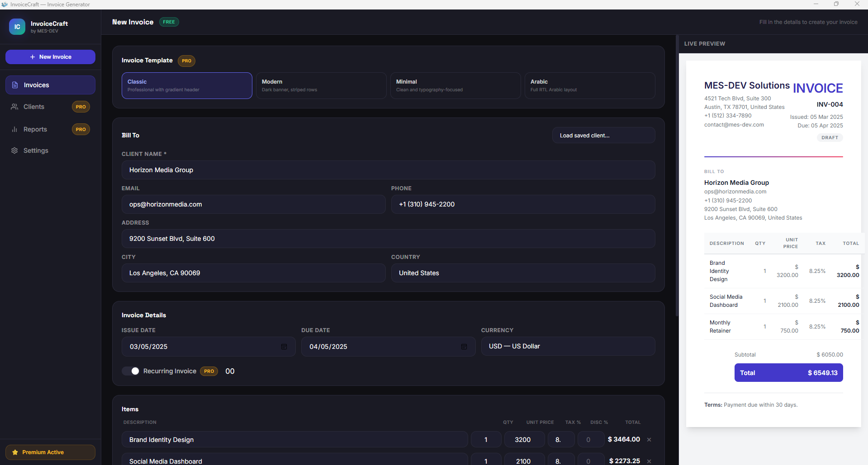Open the issue date calendar picker icon
This screenshot has width=868, height=465.
(x=284, y=347)
